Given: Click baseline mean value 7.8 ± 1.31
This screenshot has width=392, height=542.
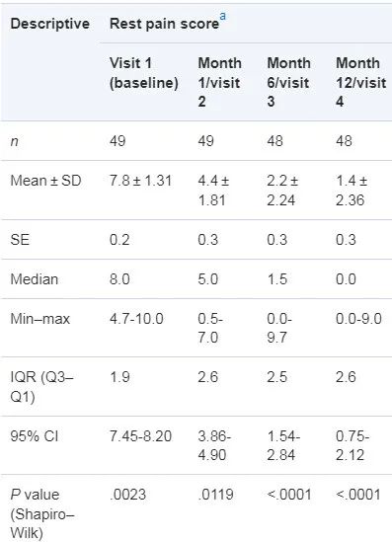Looking at the screenshot, I should pos(140,181).
